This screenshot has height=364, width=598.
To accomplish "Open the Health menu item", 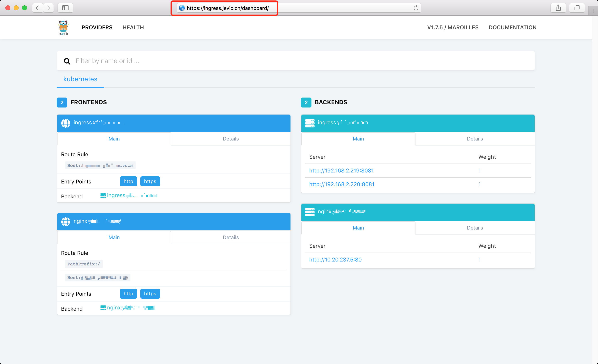I will pyautogui.click(x=133, y=27).
